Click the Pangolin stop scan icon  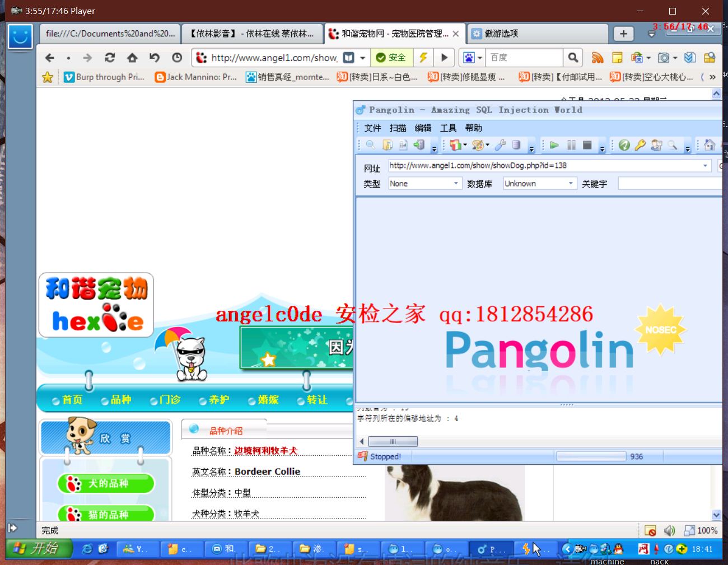click(x=587, y=145)
